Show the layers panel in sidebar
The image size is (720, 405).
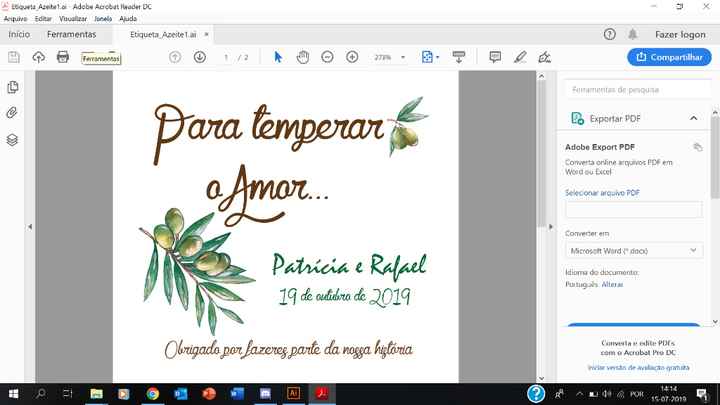pos(13,139)
